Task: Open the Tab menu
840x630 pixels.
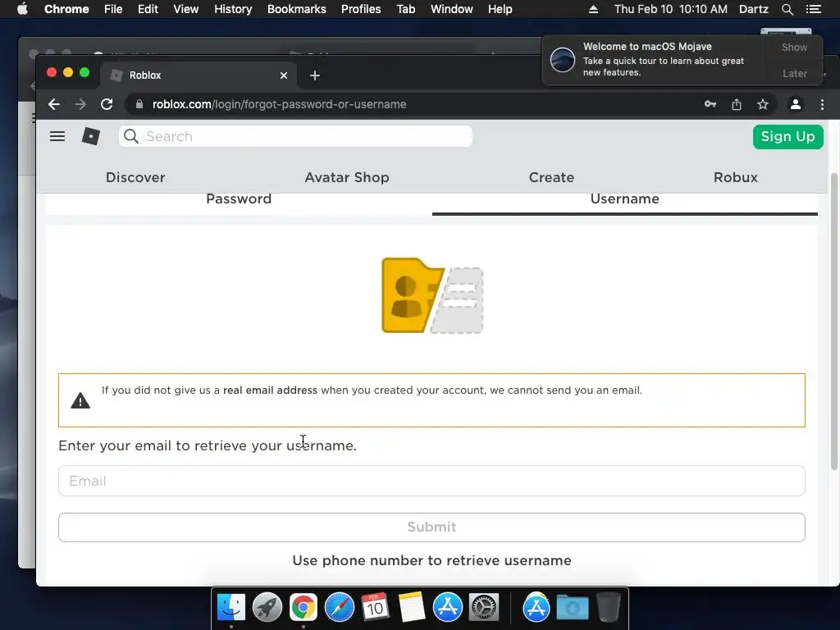Action: [405, 9]
